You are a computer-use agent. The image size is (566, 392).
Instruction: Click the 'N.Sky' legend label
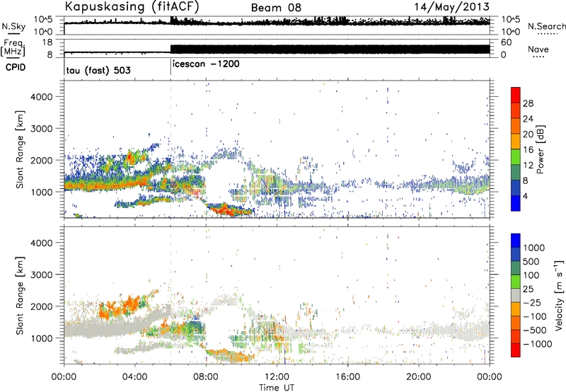(x=13, y=26)
